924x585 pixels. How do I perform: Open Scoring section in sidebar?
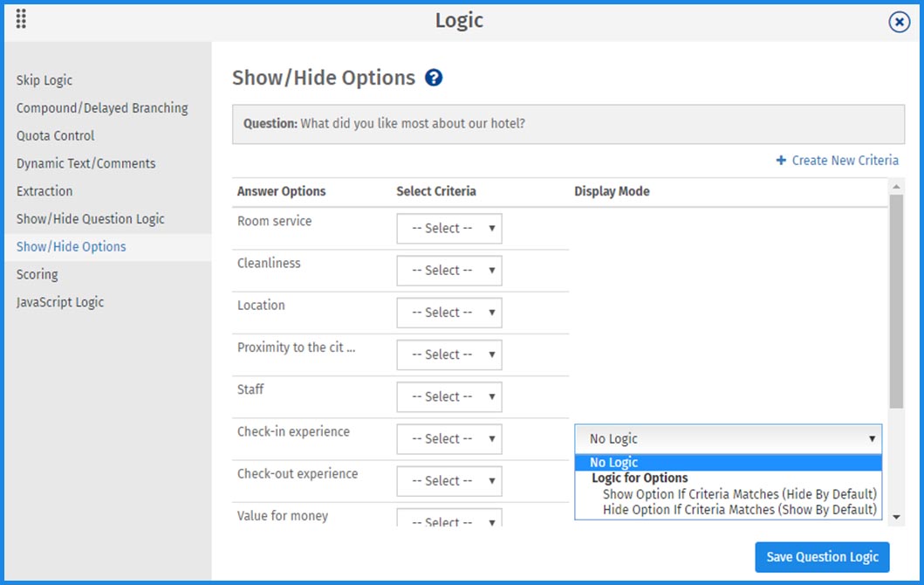coord(38,274)
